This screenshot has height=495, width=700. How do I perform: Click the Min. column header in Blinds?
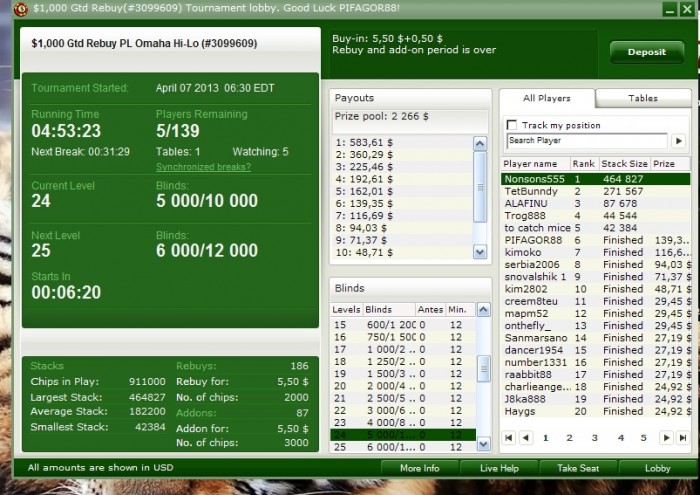[x=460, y=309]
